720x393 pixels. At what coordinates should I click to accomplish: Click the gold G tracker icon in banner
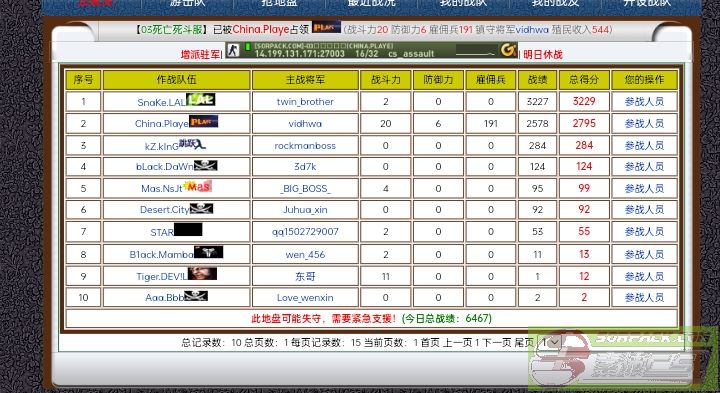[x=509, y=50]
